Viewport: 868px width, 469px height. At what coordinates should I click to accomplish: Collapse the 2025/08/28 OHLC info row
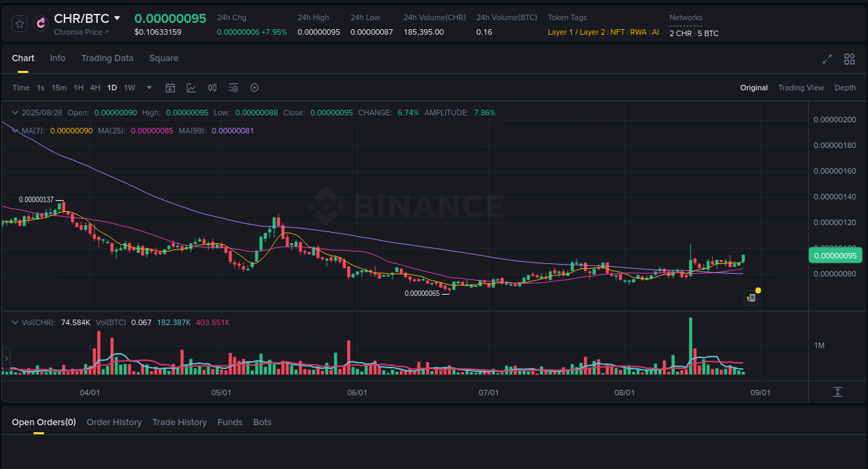(x=15, y=112)
